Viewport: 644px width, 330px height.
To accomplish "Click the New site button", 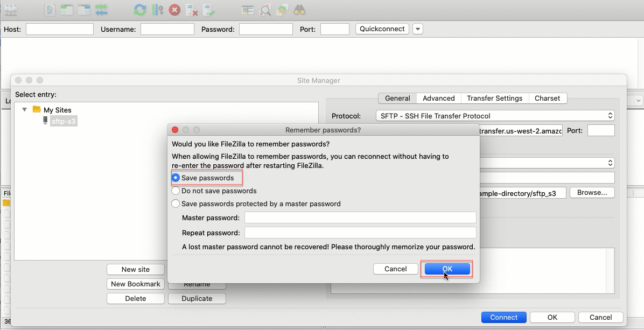I will coord(136,269).
